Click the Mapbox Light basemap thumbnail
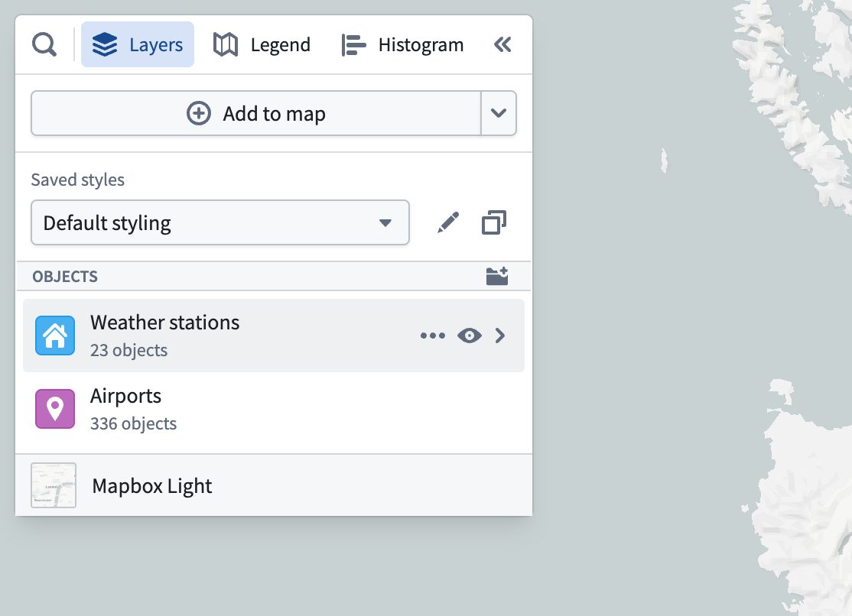The height and width of the screenshot is (616, 852). [54, 485]
